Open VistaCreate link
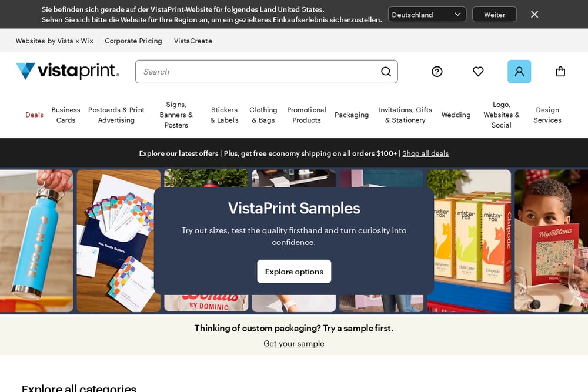Image resolution: width=588 pixels, height=392 pixels. click(193, 41)
